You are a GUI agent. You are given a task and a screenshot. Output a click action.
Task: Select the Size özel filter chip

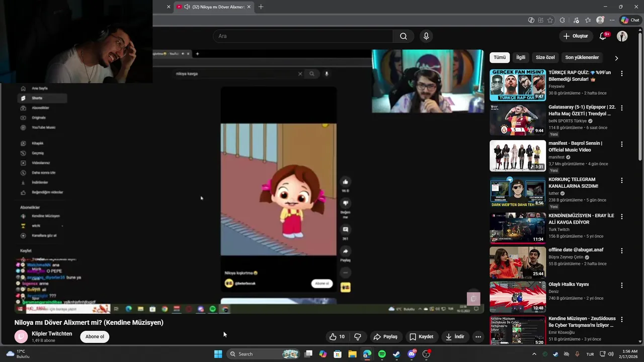pyautogui.click(x=545, y=57)
